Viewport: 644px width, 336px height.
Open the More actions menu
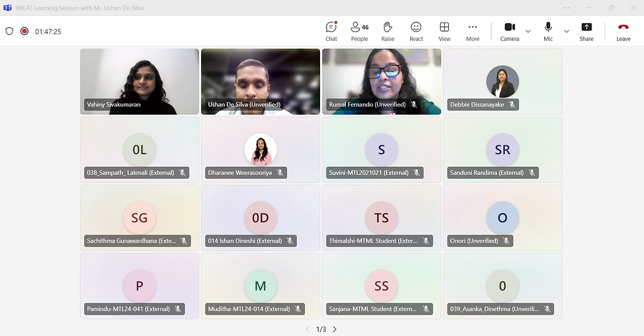click(x=472, y=32)
